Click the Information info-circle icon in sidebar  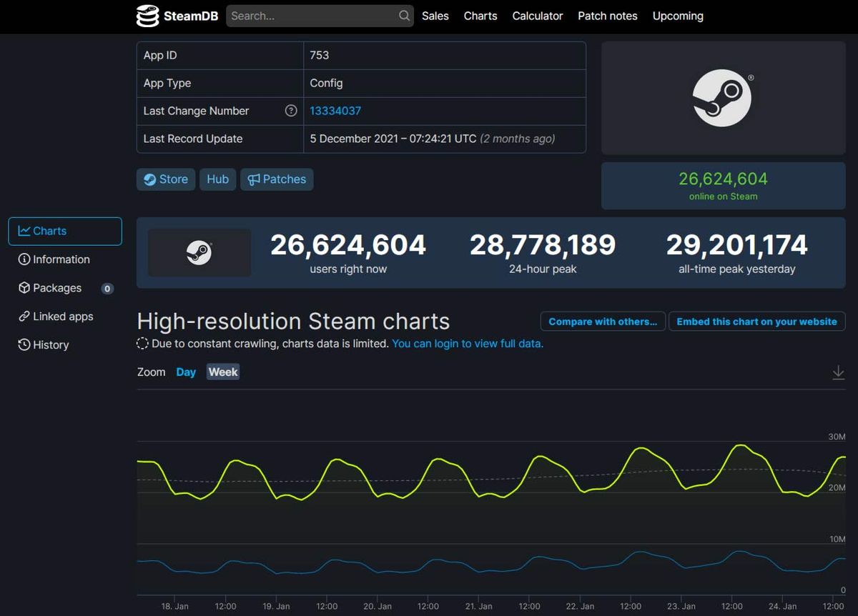pyautogui.click(x=24, y=259)
